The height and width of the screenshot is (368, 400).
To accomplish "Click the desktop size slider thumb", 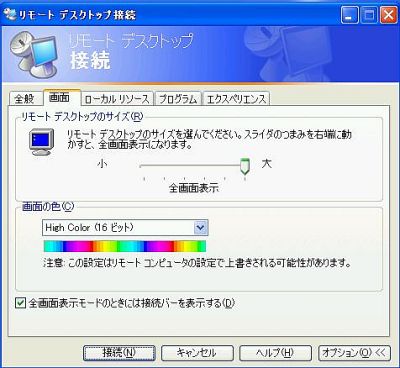I will (x=245, y=166).
